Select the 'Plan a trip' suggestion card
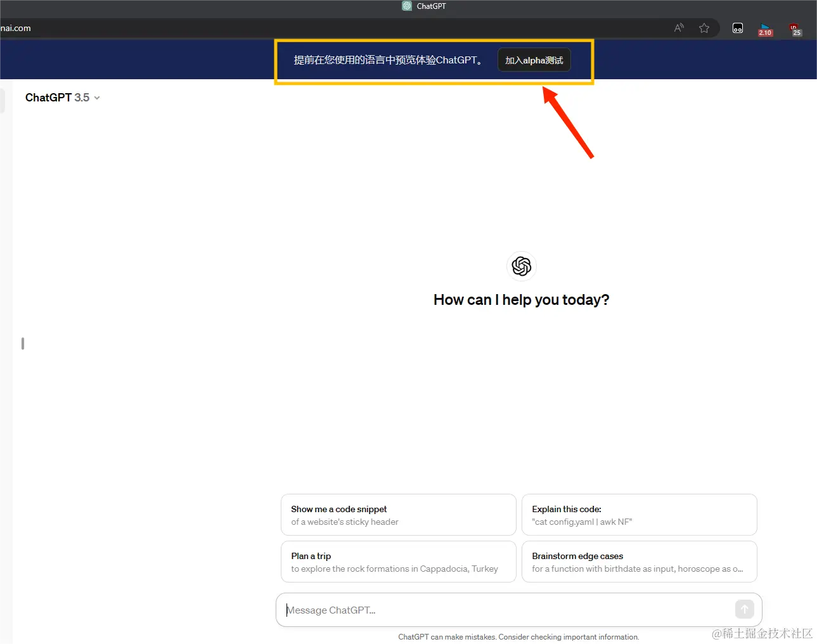Image resolution: width=817 pixels, height=644 pixels. pos(399,562)
